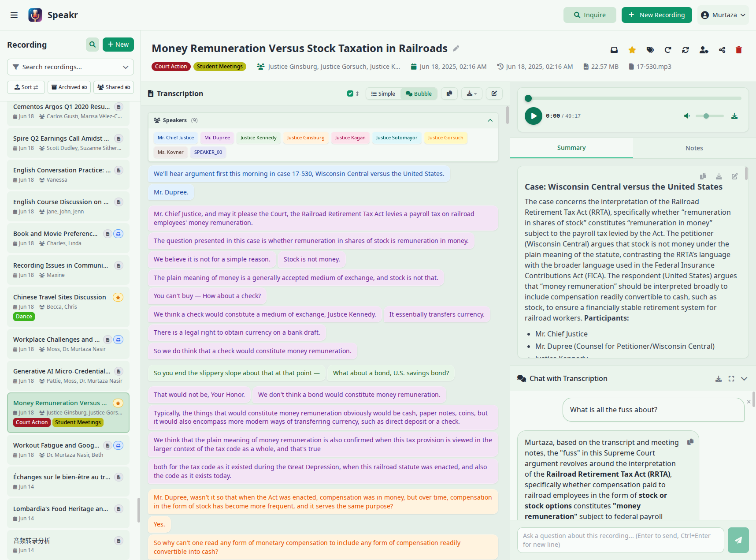The height and width of the screenshot is (560, 756).
Task: Start a New Recording
Action: click(656, 15)
